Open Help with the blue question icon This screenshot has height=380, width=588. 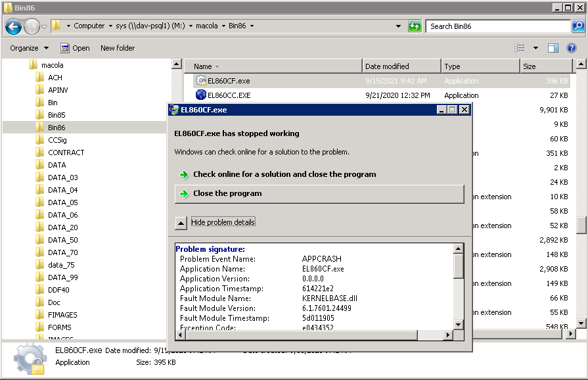point(571,48)
